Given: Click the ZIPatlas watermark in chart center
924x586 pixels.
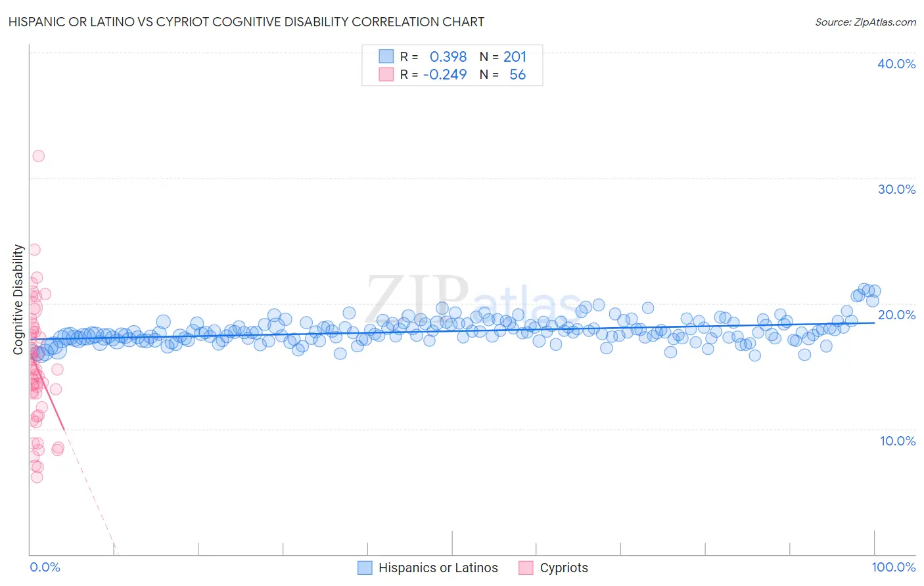Looking at the screenshot, I should [x=474, y=301].
